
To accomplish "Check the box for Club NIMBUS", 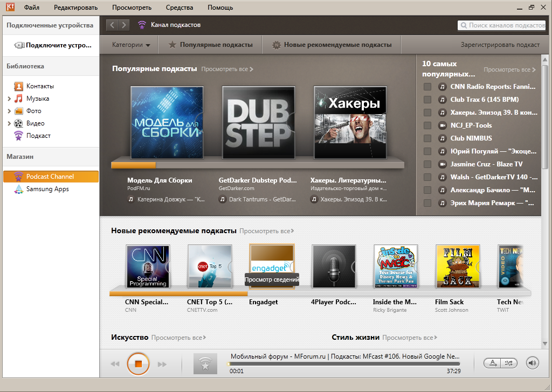I will [x=427, y=138].
